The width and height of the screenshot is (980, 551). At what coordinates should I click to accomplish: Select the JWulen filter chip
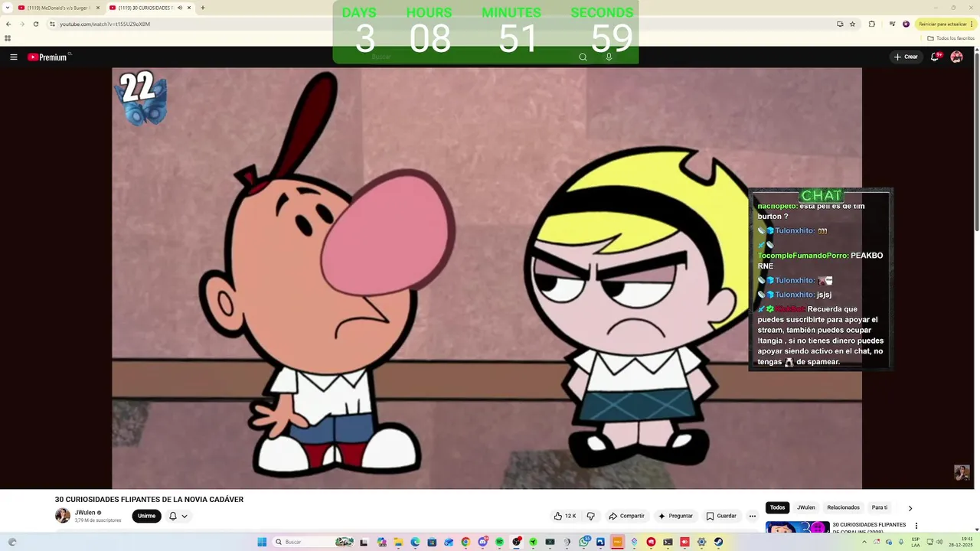point(805,507)
